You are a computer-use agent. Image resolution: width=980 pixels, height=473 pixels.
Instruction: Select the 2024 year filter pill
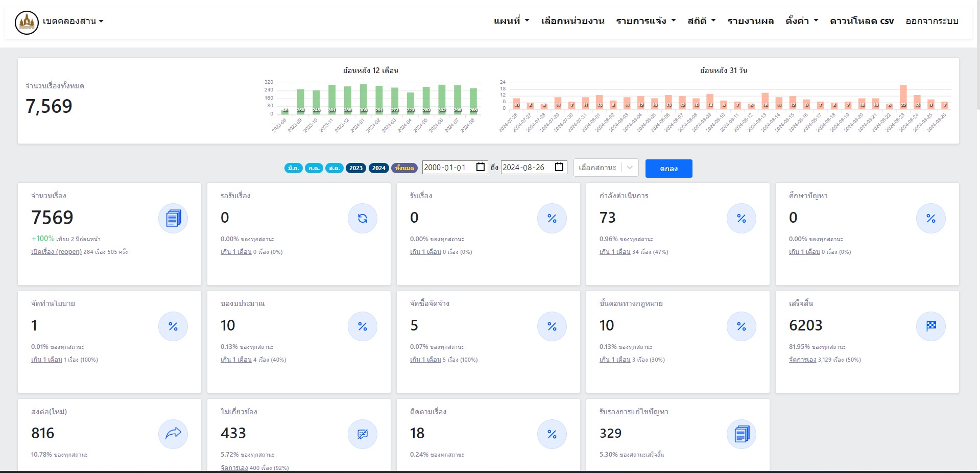coord(379,168)
